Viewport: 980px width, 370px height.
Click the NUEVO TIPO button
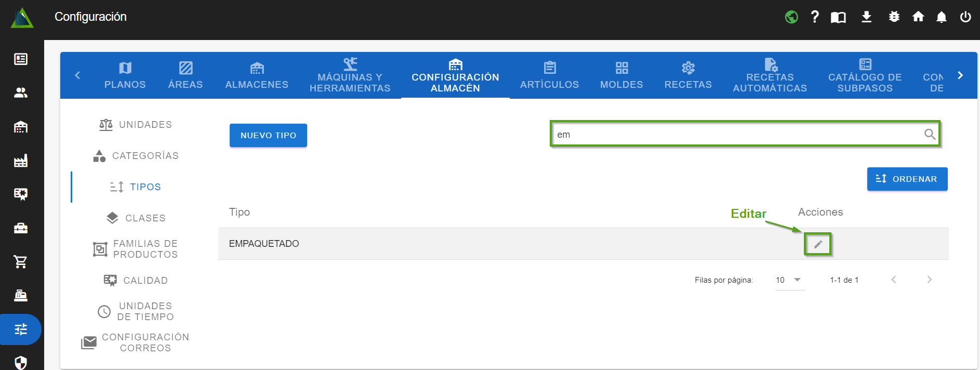click(268, 136)
